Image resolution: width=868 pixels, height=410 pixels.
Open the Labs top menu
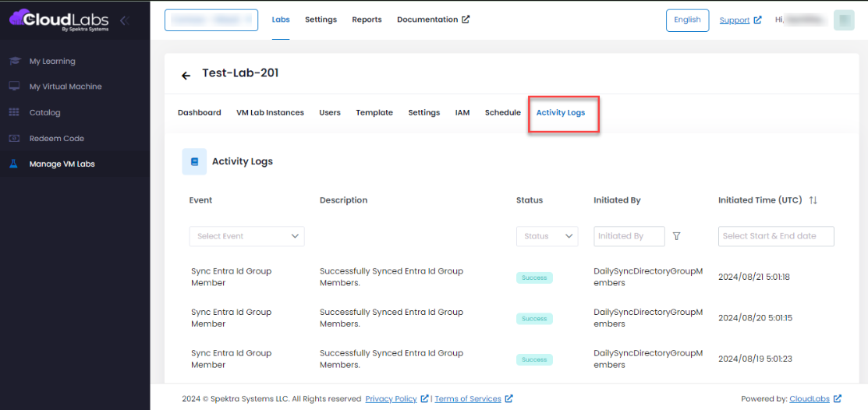coord(281,19)
